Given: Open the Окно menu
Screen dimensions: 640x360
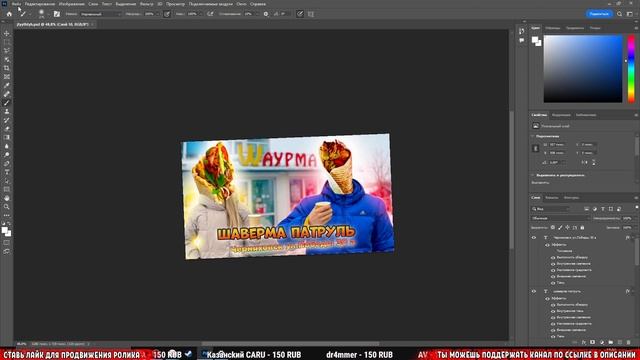Looking at the screenshot, I should tap(241, 4).
